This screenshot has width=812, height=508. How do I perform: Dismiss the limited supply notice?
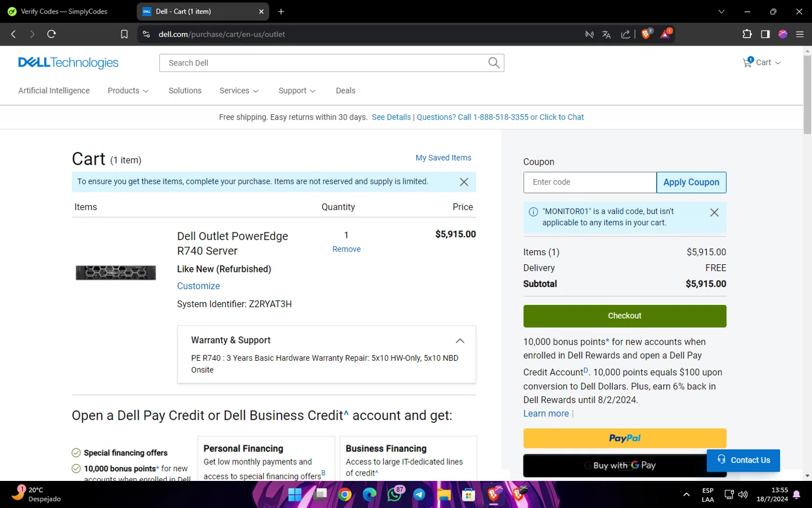point(464,182)
